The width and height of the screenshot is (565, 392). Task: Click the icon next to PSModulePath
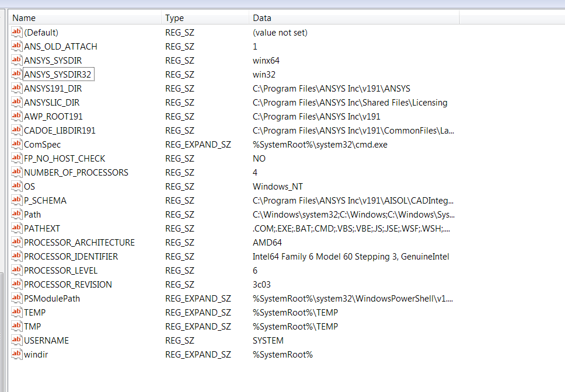[x=16, y=299]
